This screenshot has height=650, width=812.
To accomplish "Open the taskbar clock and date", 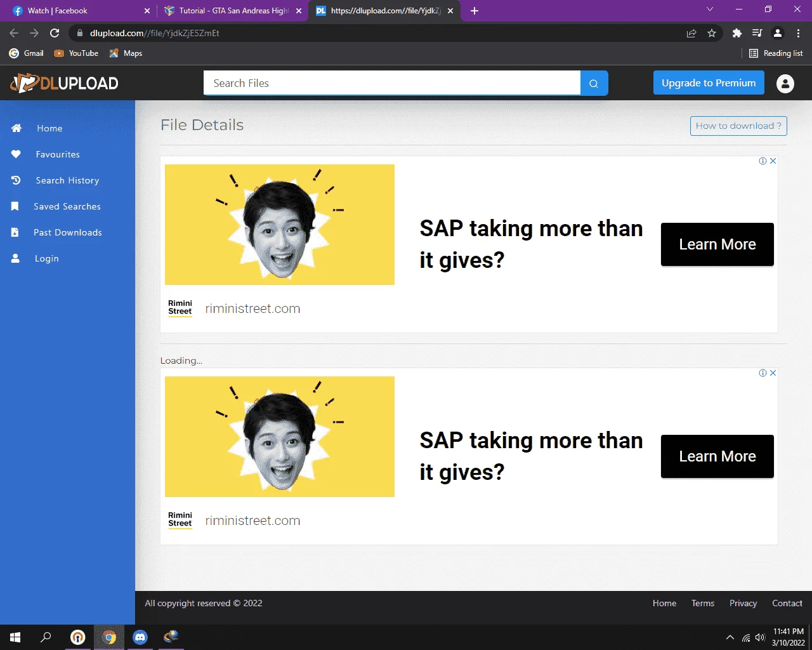I will pyautogui.click(x=788, y=637).
